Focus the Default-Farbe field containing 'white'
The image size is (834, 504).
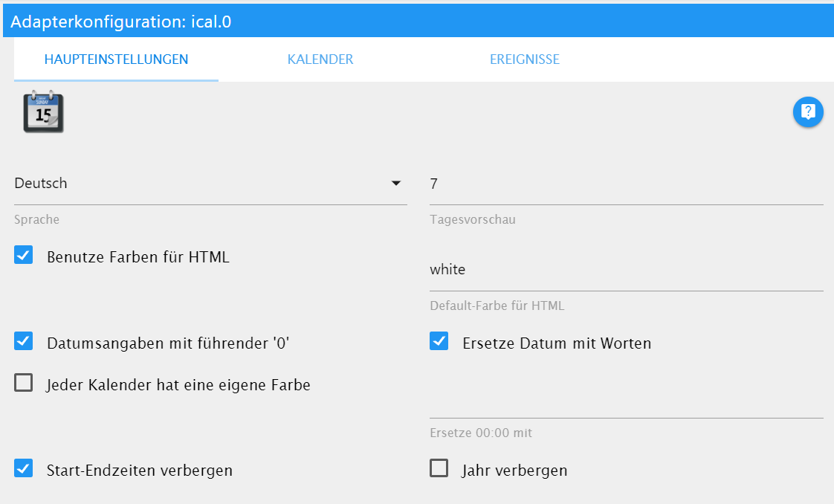pyautogui.click(x=626, y=270)
